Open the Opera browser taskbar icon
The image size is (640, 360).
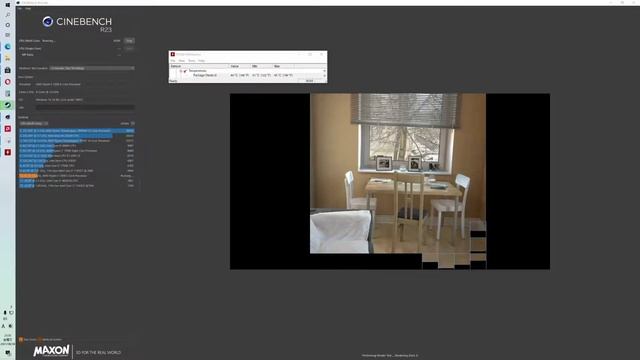tap(8, 82)
